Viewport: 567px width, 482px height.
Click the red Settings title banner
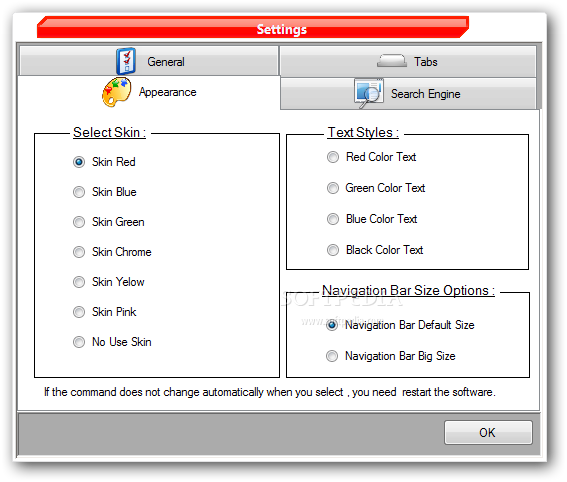tap(253, 27)
